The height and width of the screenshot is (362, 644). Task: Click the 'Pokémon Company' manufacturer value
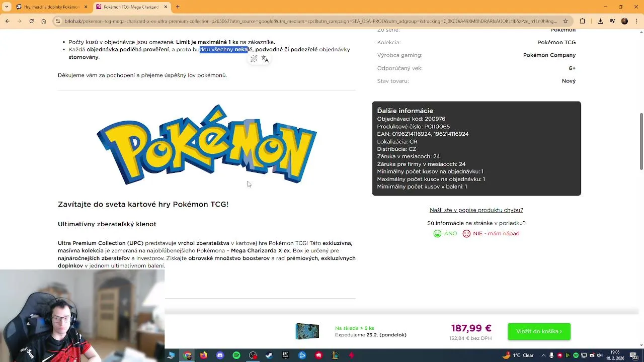549,55
